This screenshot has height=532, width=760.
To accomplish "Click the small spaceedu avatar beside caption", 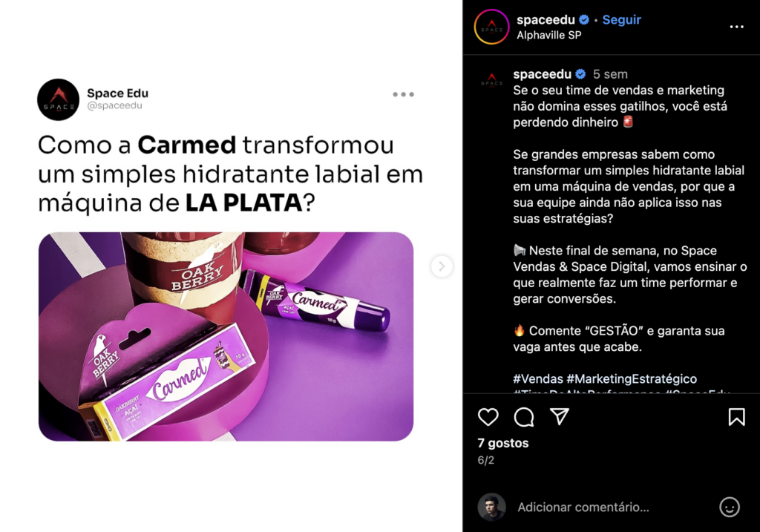I will click(x=491, y=79).
